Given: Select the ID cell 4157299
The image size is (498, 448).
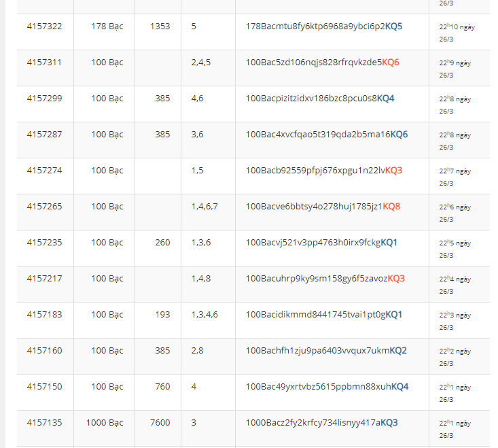Looking at the screenshot, I should click(45, 99).
